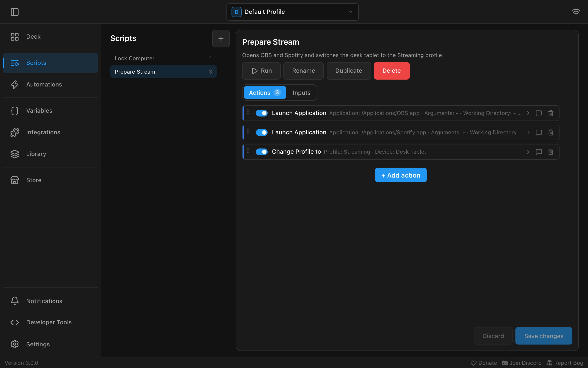Viewport: 588px width, 368px height.
Task: Open the Default Profile dropdown
Action: pos(292,12)
